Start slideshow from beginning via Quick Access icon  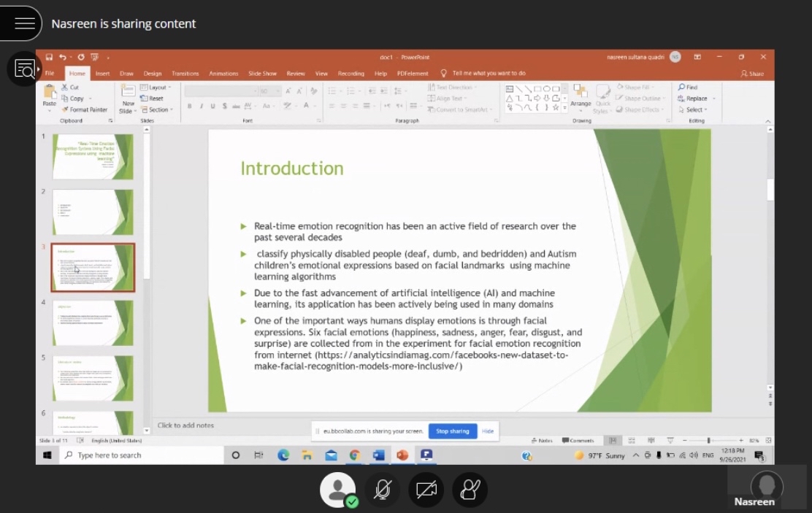click(x=95, y=57)
